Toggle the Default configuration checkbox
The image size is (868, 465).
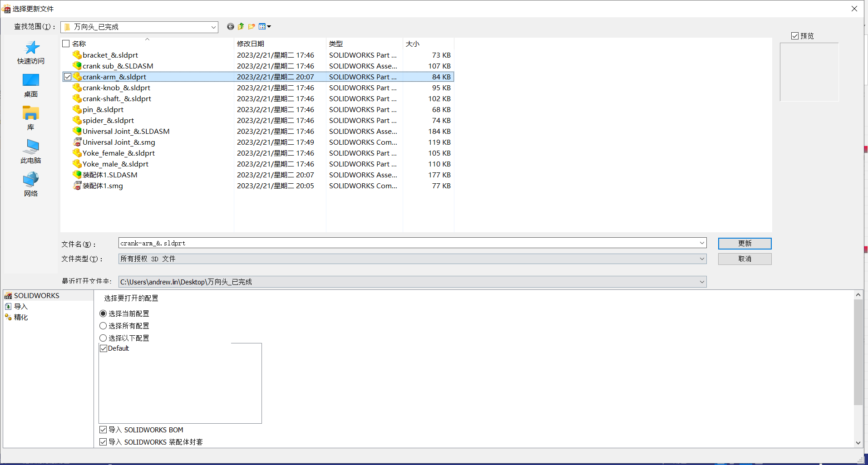[104, 348]
